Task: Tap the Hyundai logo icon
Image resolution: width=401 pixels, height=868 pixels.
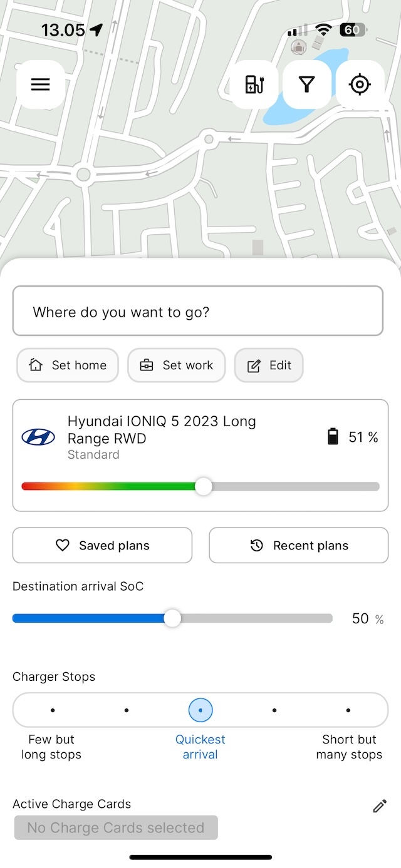Action: coord(38,437)
